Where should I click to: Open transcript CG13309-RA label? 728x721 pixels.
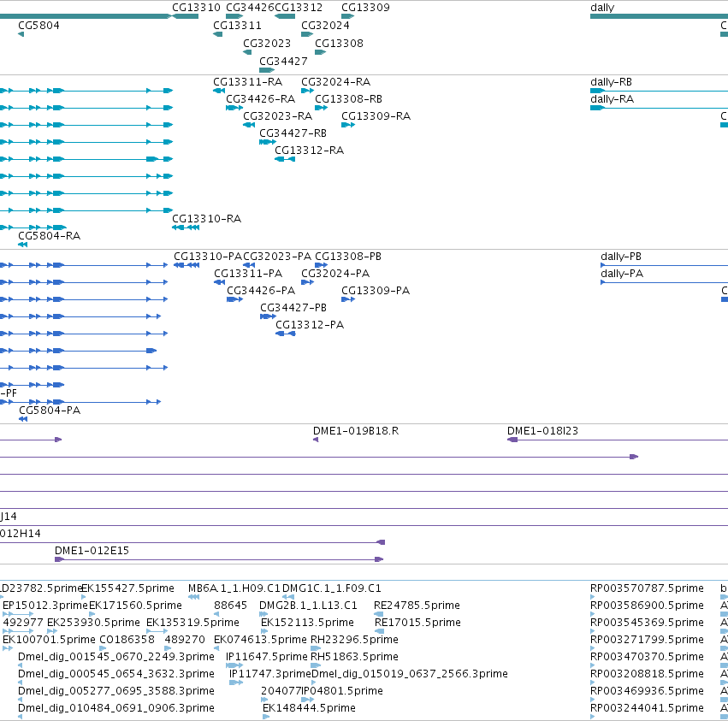point(376,116)
